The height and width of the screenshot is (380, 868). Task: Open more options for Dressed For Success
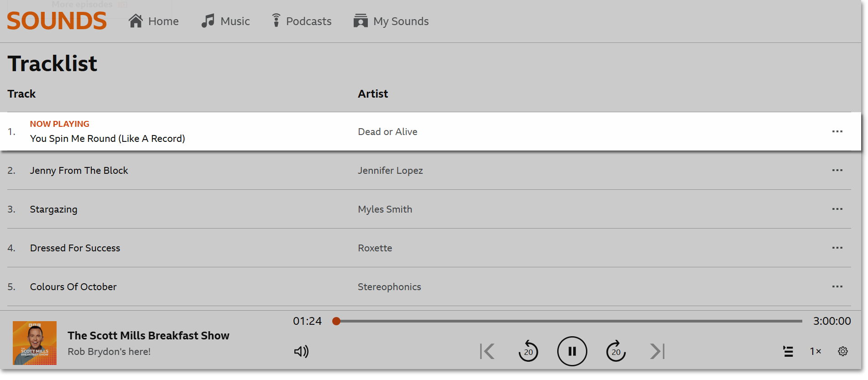837,248
